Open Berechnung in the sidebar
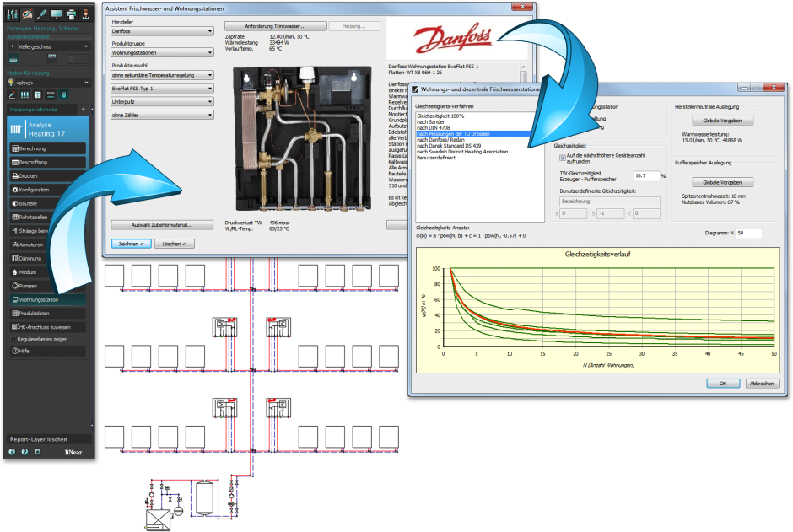The height and width of the screenshot is (532, 793). (47, 148)
